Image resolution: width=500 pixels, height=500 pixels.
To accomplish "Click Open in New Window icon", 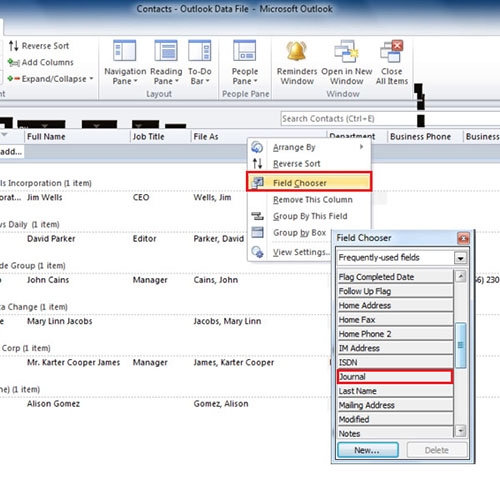I will [346, 51].
